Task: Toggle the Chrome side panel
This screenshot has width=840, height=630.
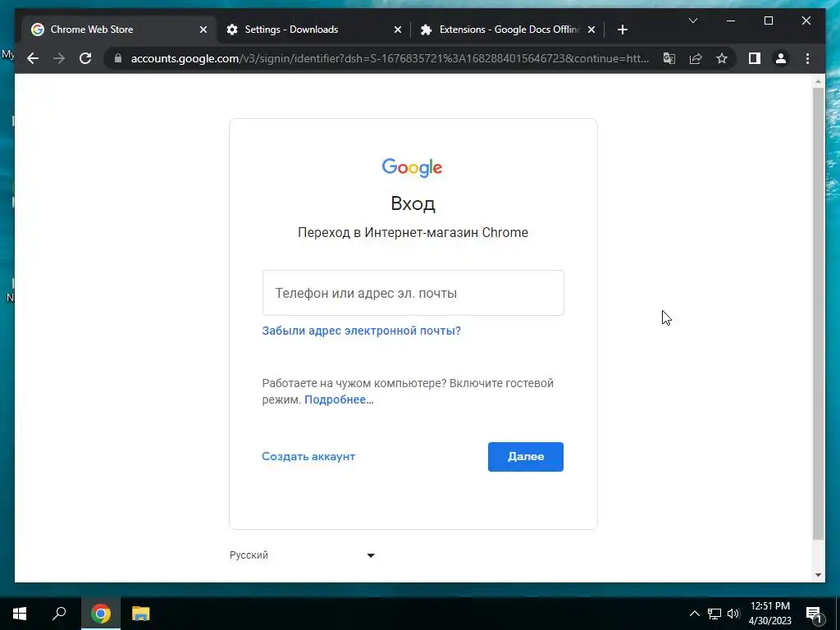Action: point(755,58)
